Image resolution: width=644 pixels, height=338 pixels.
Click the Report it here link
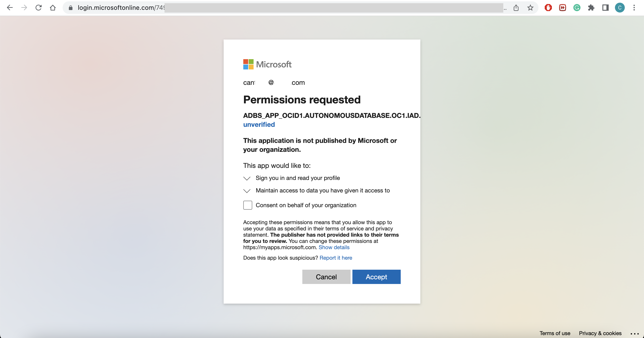coord(335,258)
